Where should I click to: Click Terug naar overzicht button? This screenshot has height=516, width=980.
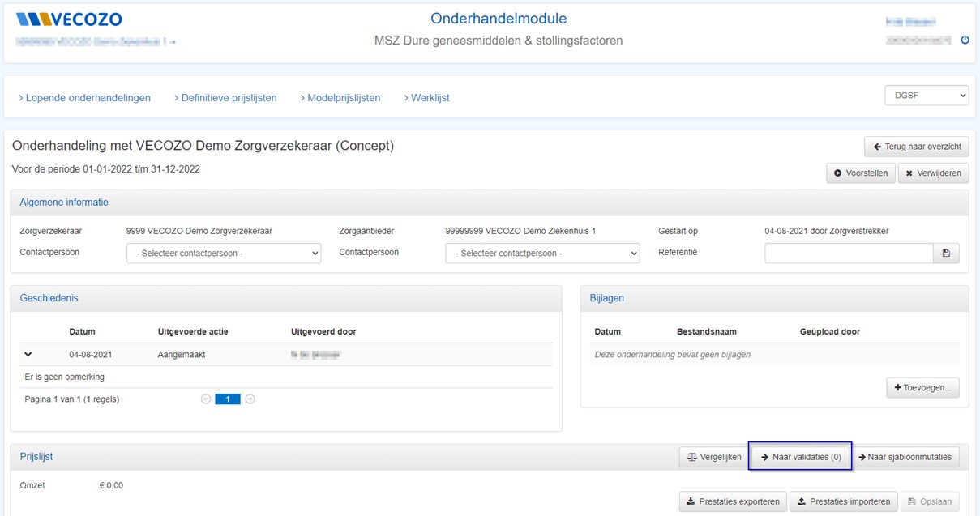[917, 147]
